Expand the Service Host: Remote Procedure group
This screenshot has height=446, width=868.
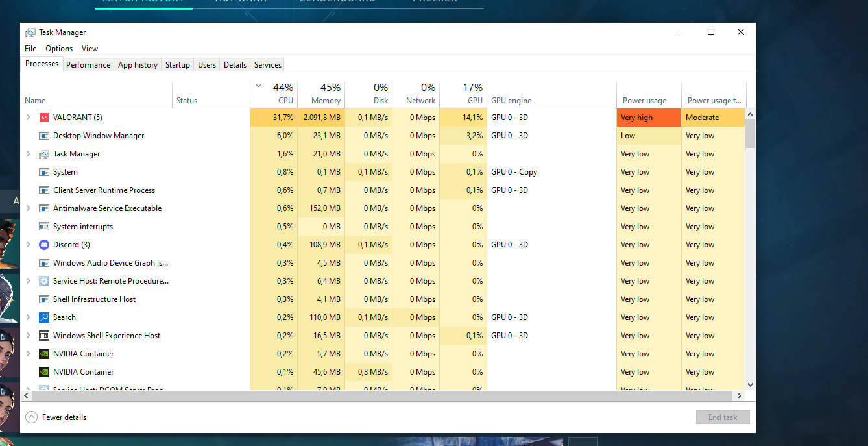click(28, 281)
